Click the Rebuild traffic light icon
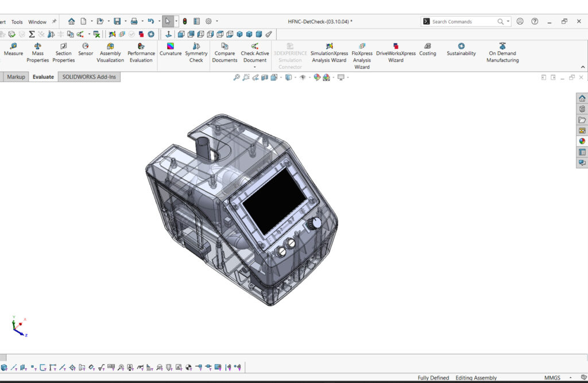The height and width of the screenshot is (383, 588). 185,21
